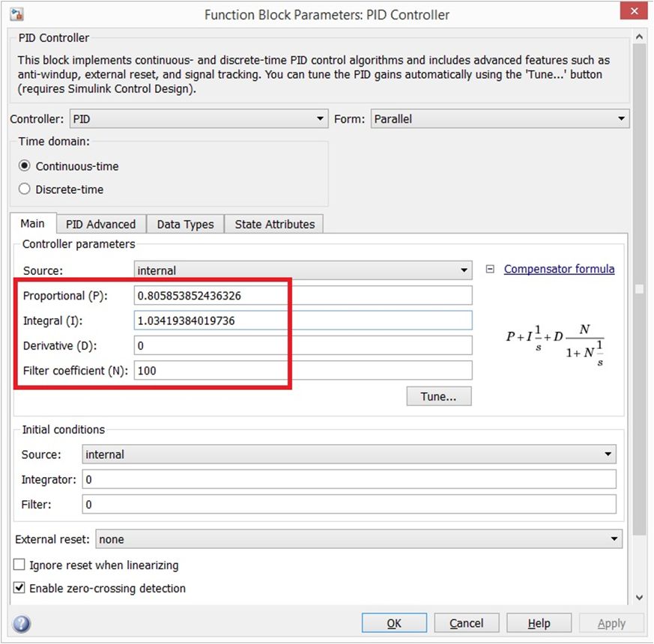Click the vertical scrollbar down arrow
This screenshot has height=644, width=654.
639,598
